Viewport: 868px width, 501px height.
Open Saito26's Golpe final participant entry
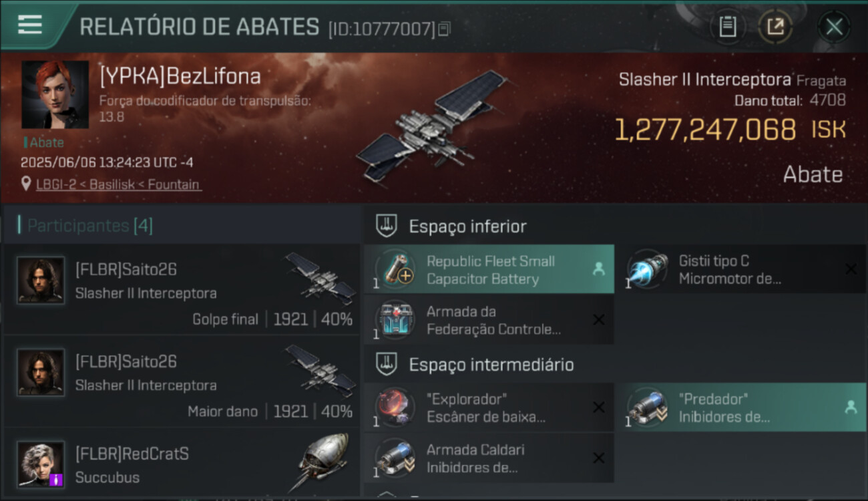click(181, 289)
